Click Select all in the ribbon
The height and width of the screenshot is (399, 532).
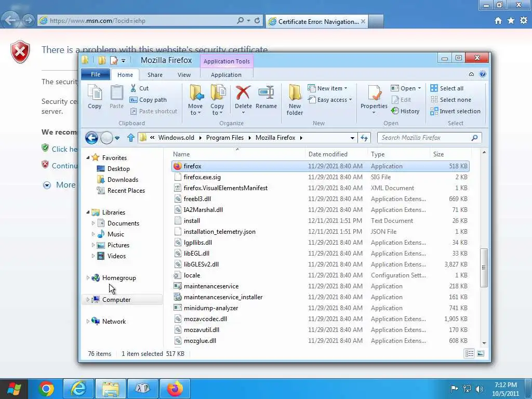coord(446,88)
